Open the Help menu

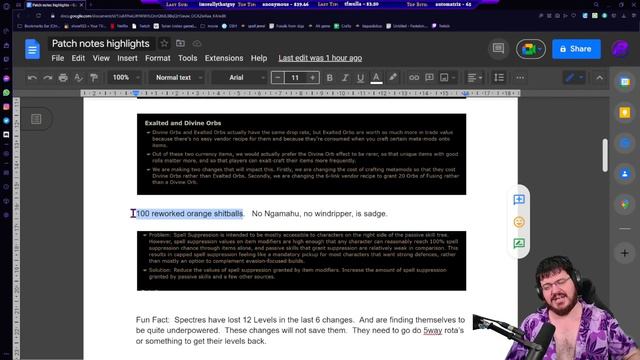point(259,58)
